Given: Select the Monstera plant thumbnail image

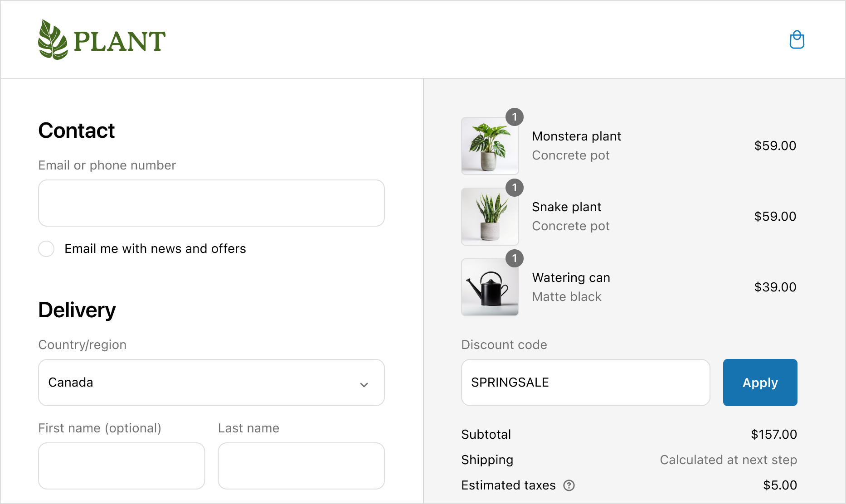Looking at the screenshot, I should (x=490, y=146).
